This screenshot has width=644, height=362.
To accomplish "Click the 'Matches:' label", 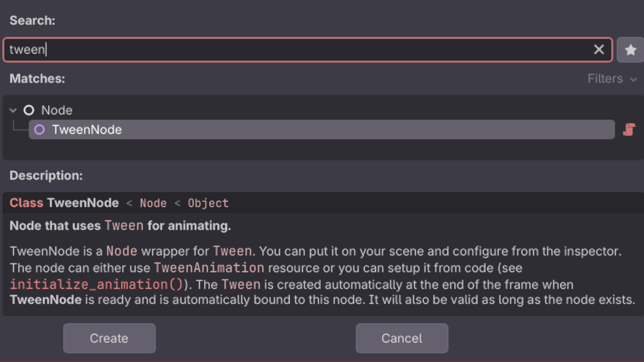I will click(37, 79).
